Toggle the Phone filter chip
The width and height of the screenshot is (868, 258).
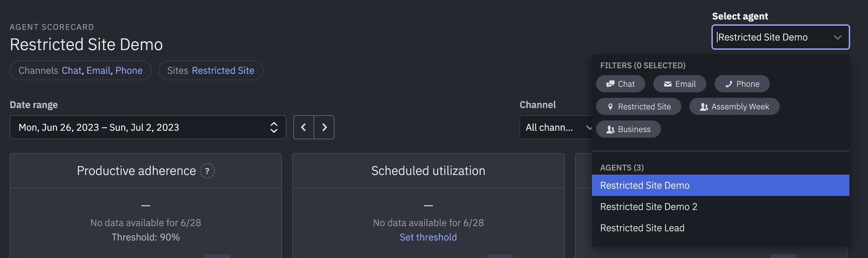click(742, 84)
